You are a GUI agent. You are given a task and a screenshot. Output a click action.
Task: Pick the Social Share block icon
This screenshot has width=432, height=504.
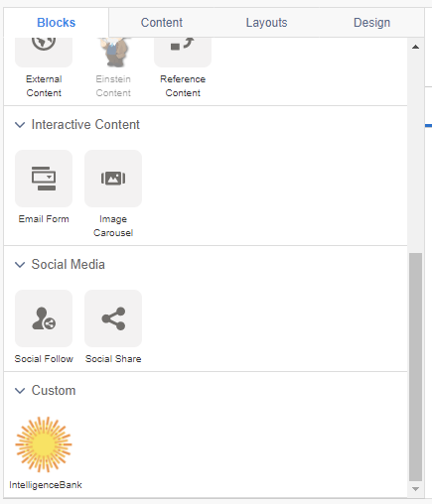click(113, 318)
